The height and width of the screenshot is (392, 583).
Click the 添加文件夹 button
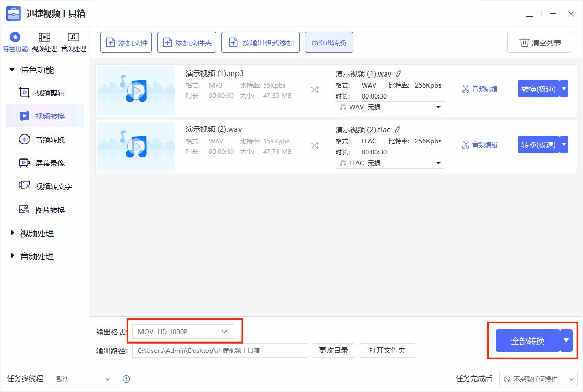click(186, 42)
